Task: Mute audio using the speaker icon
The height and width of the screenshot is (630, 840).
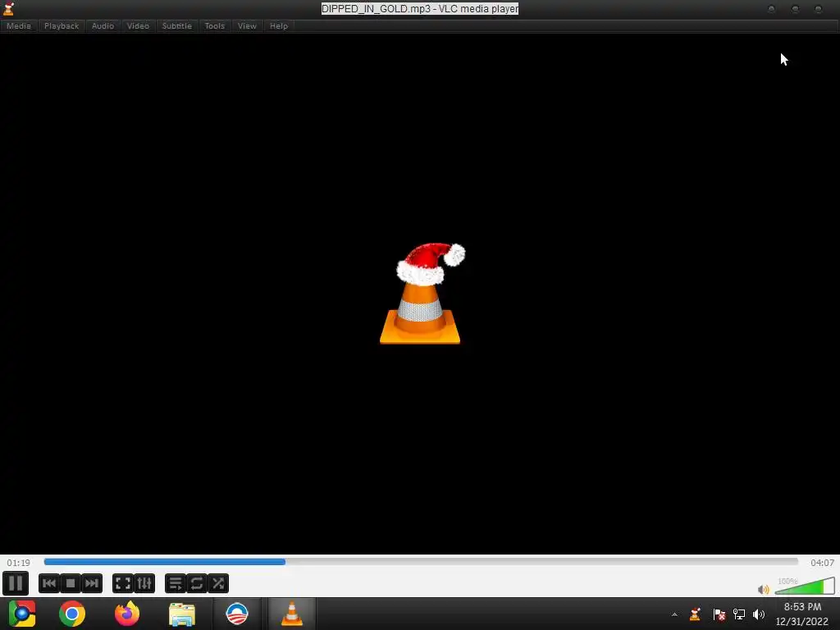Action: [x=764, y=589]
